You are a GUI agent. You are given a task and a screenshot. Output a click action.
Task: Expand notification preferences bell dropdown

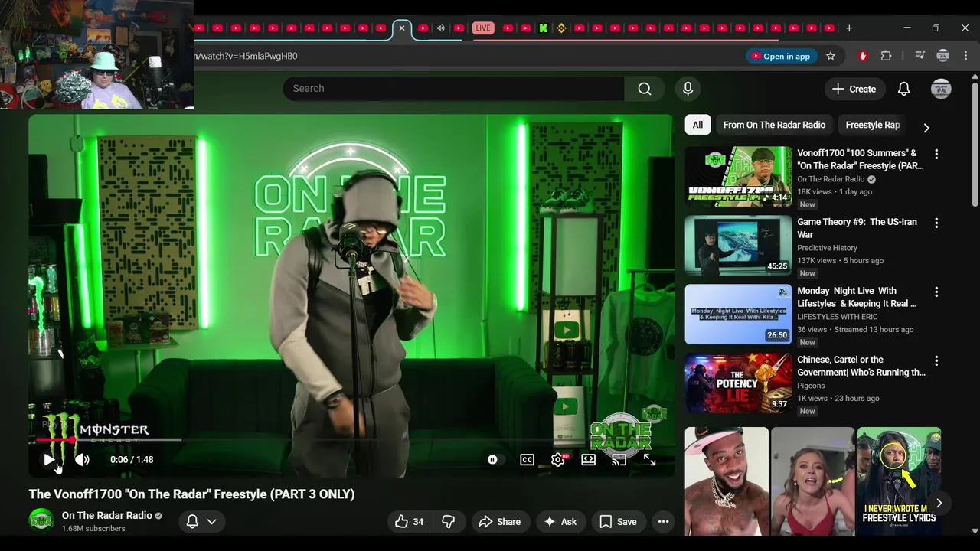pyautogui.click(x=201, y=522)
